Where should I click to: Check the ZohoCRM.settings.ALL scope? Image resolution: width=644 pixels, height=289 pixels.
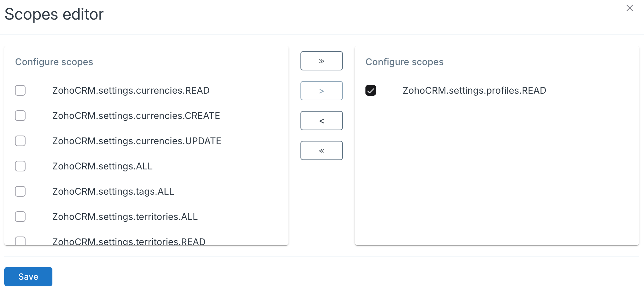click(20, 166)
